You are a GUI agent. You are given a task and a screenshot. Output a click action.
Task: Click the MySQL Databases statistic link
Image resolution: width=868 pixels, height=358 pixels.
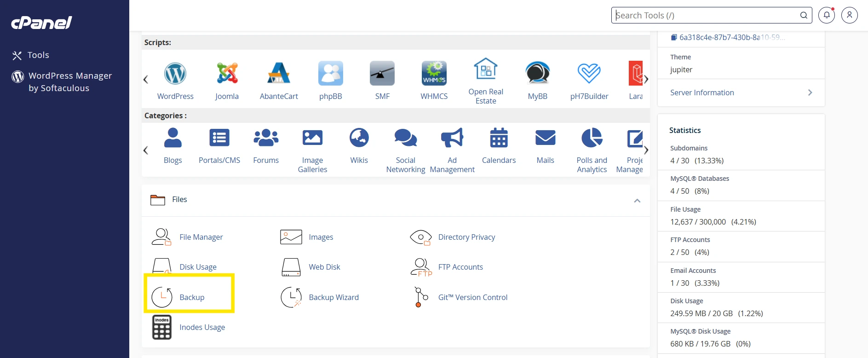coord(699,179)
